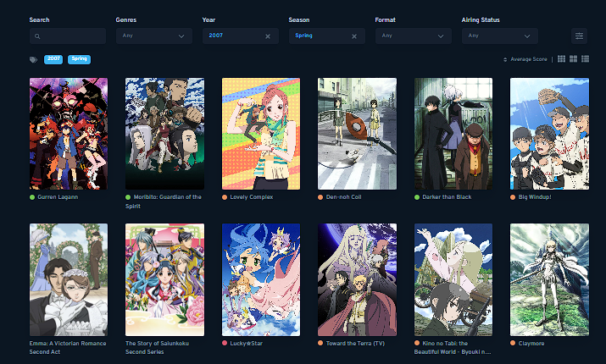
Task: Click the orange dot beside Toward the Terra
Action: coord(320,343)
